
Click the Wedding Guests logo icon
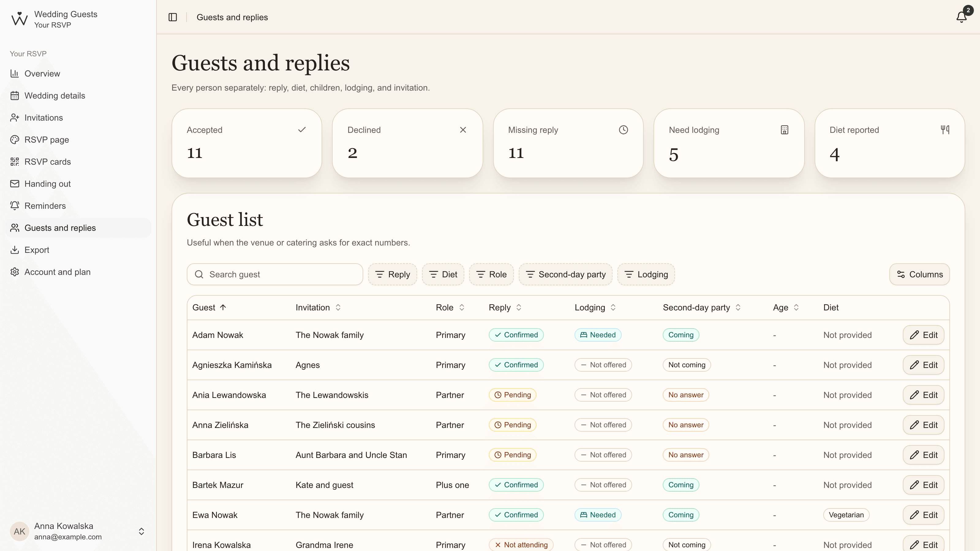[x=19, y=19]
